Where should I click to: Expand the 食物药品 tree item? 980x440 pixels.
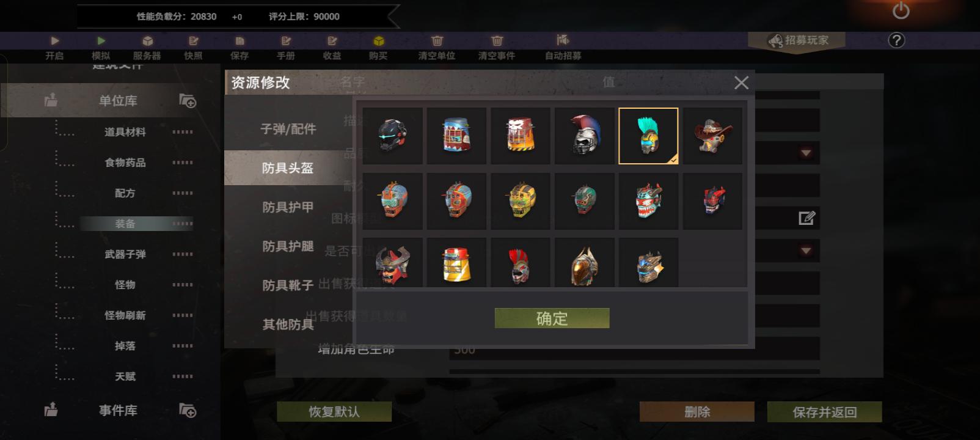125,163
